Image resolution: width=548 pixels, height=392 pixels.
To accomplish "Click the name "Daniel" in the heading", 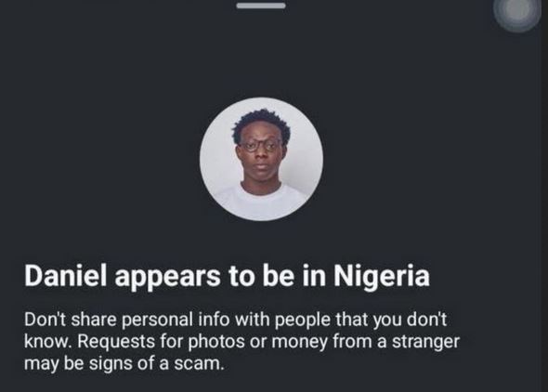I will coord(65,275).
